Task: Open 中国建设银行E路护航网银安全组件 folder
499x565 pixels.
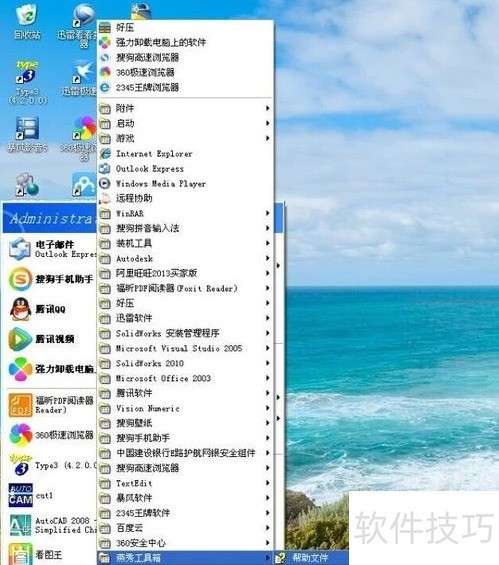Action: (x=185, y=453)
